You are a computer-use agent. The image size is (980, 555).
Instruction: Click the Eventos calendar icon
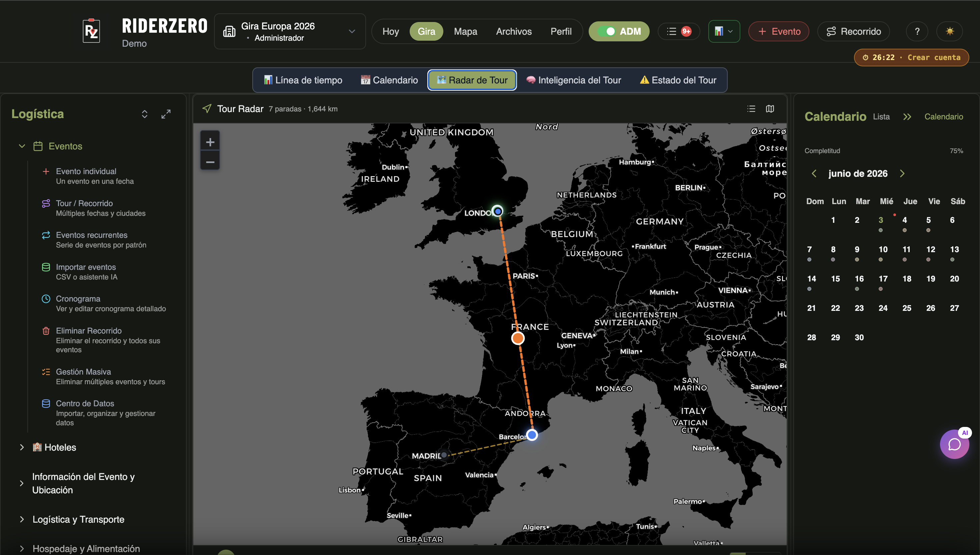(x=38, y=146)
